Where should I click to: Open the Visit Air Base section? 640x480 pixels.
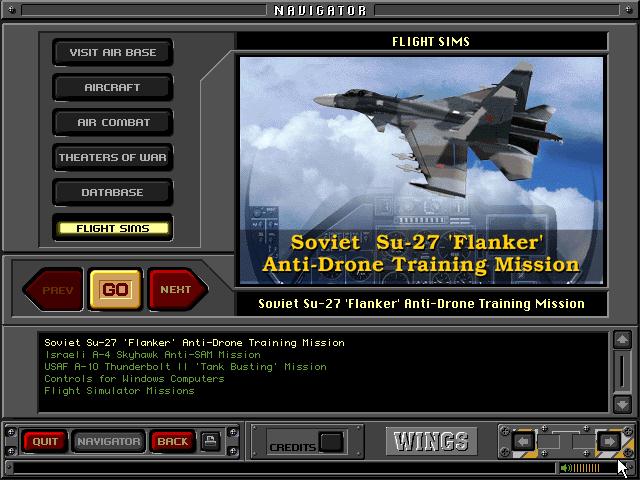(113, 52)
